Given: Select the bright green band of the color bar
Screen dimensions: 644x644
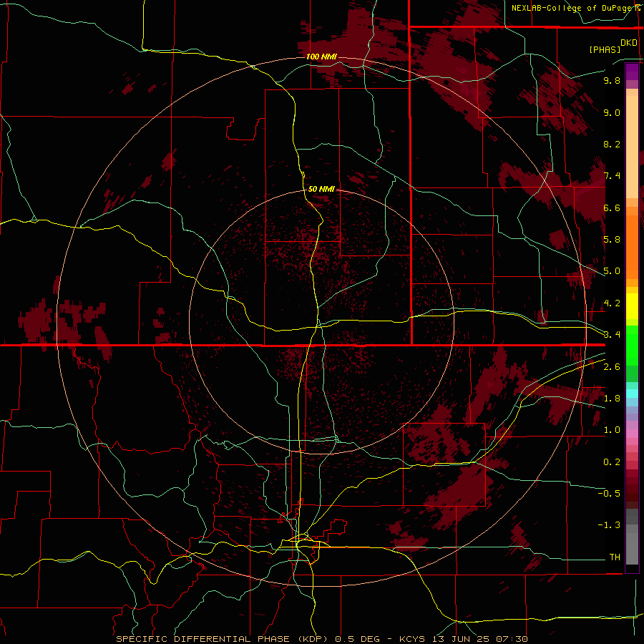Looking at the screenshot, I should coord(632,346).
